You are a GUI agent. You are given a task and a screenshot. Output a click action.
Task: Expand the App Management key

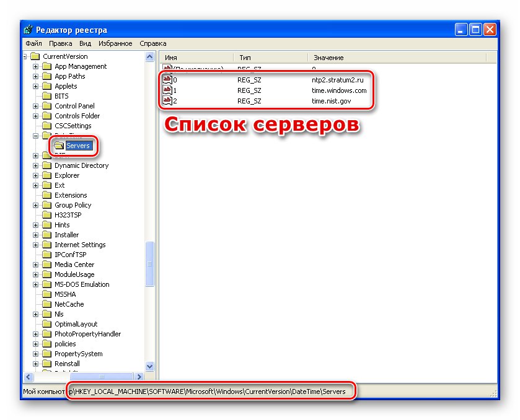pyautogui.click(x=35, y=67)
